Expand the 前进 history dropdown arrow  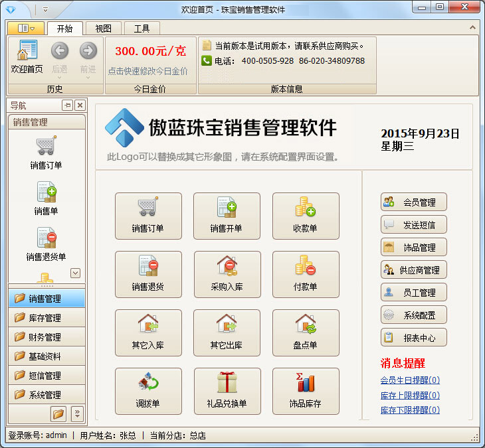[88, 78]
